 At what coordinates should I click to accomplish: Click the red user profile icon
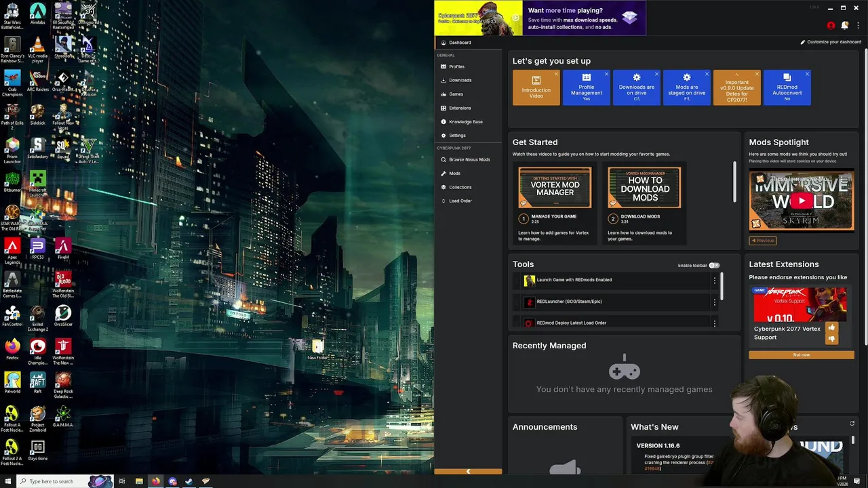831,26
